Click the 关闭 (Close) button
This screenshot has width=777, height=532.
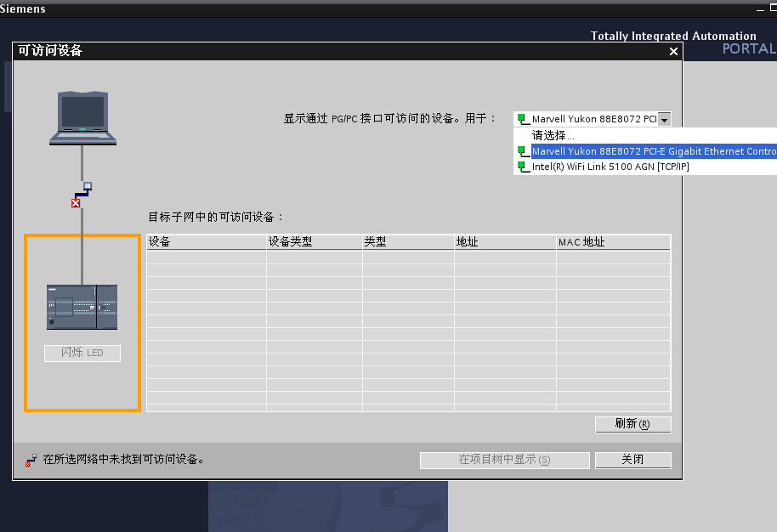coord(632,460)
